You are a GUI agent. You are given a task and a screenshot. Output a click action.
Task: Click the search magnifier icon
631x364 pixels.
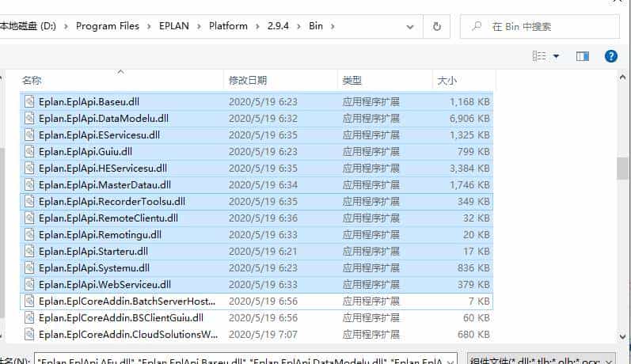(x=477, y=27)
